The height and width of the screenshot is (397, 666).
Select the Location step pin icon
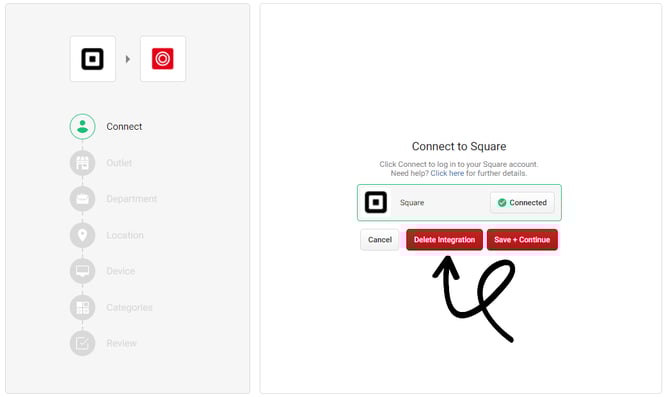coord(82,235)
